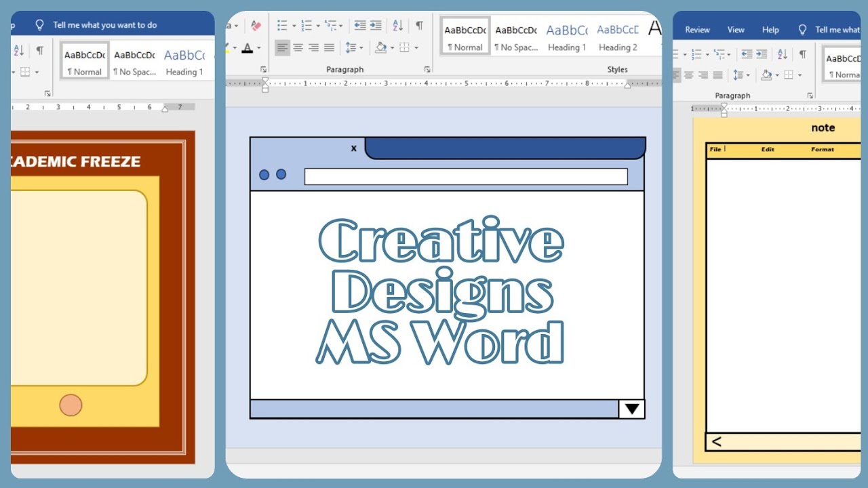Toggle Show/Hide ¶ marks in note window
Viewport: 868px width, 488px height.
(x=803, y=54)
